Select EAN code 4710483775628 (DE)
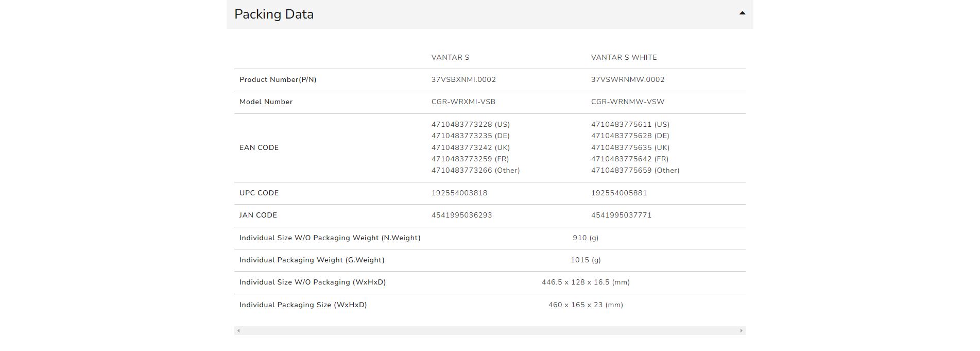 tap(630, 136)
